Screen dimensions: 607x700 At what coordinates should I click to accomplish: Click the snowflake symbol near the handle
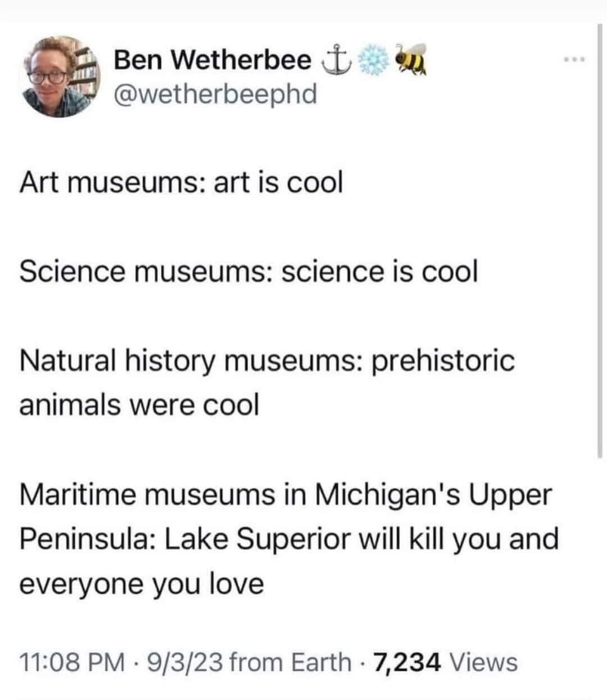374,59
